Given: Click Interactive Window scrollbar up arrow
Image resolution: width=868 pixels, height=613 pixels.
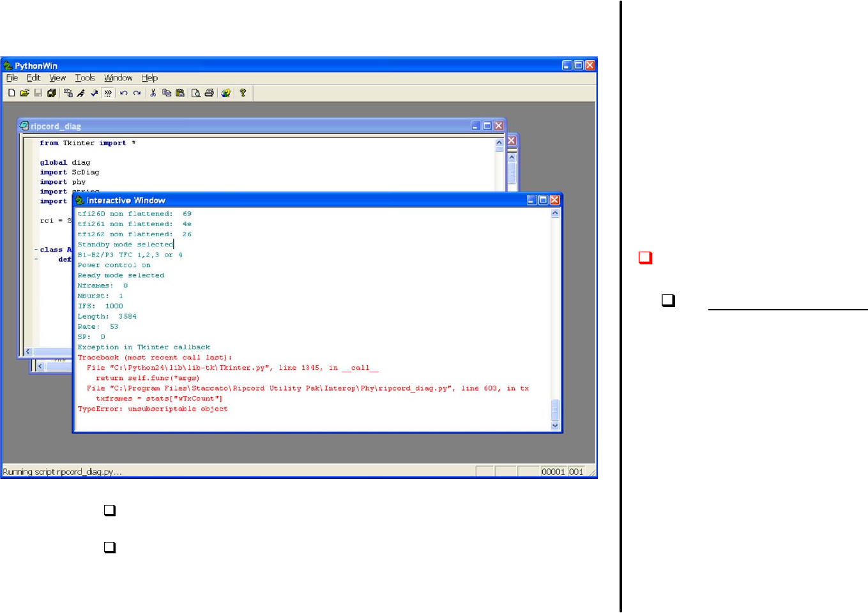Looking at the screenshot, I should (x=555, y=213).
